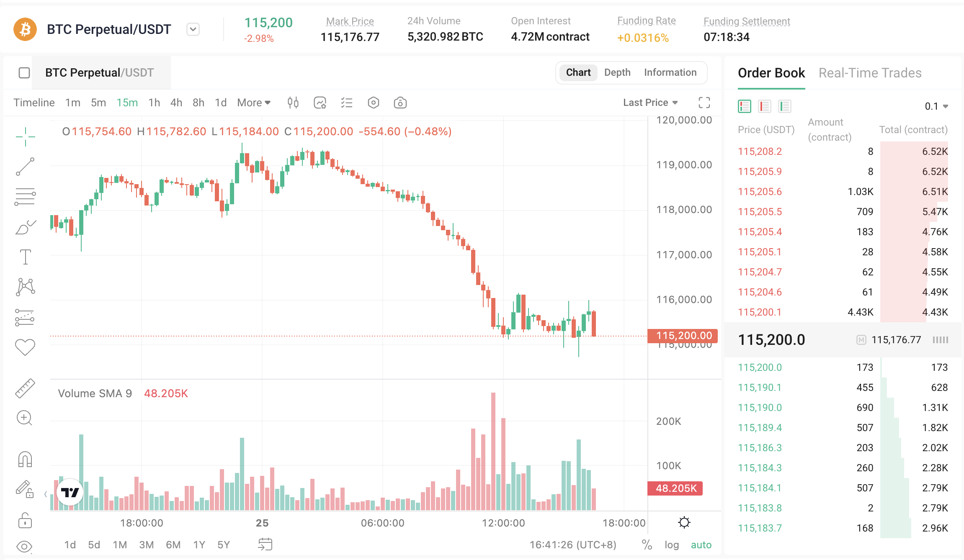Enter fullscreen chart mode
The width and height of the screenshot is (964, 560).
pos(704,103)
